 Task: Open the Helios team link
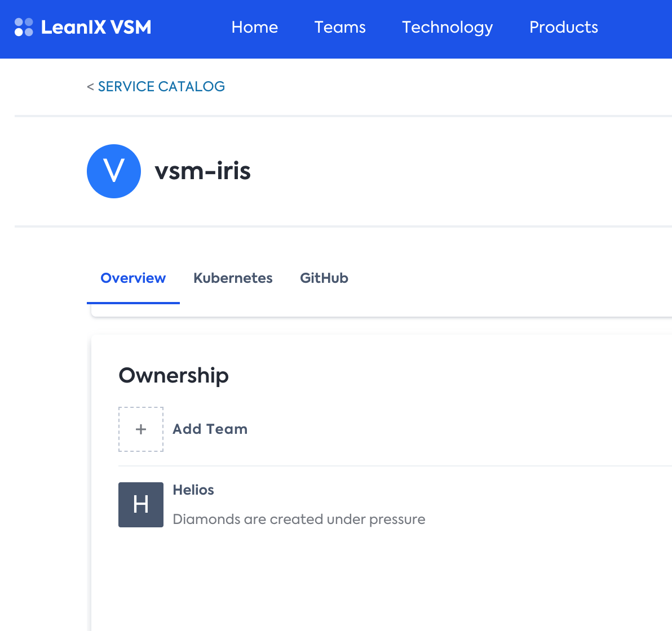pos(193,490)
